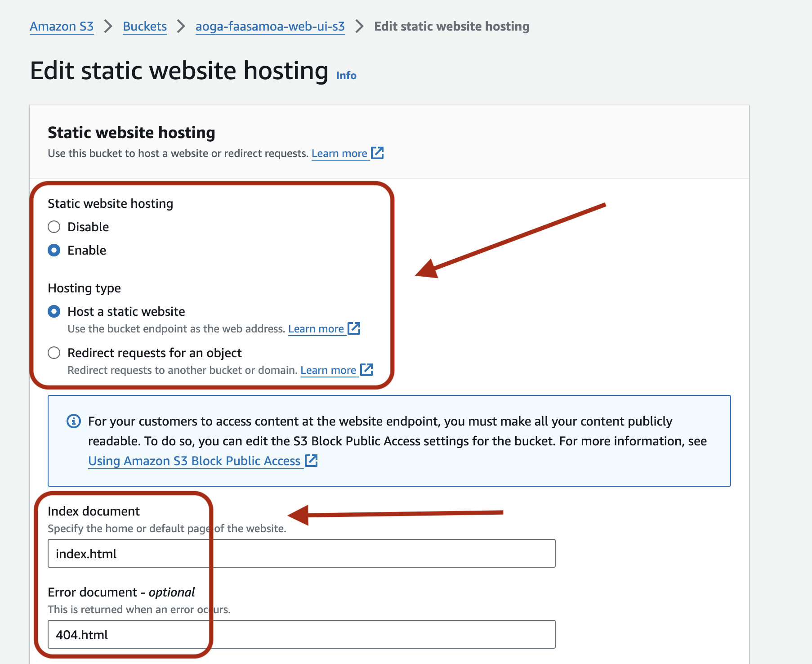Select the Enable radio button
Screen dimensions: 812x664
(54, 250)
